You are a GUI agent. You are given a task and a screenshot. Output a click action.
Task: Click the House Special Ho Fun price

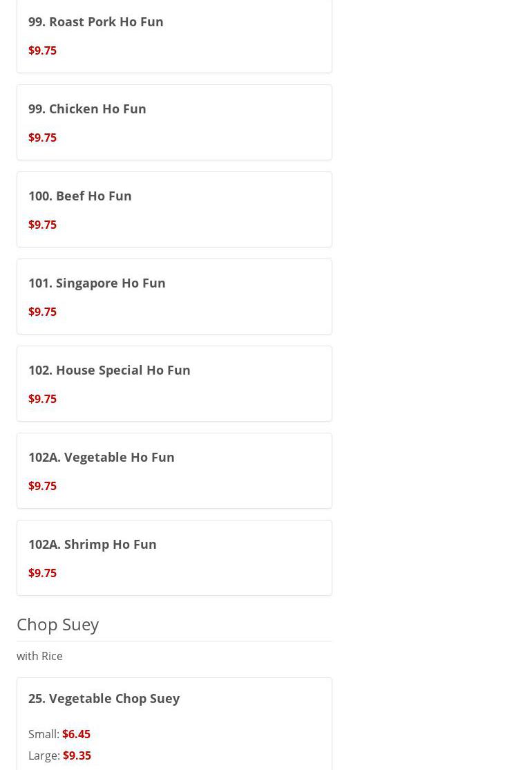(x=42, y=399)
